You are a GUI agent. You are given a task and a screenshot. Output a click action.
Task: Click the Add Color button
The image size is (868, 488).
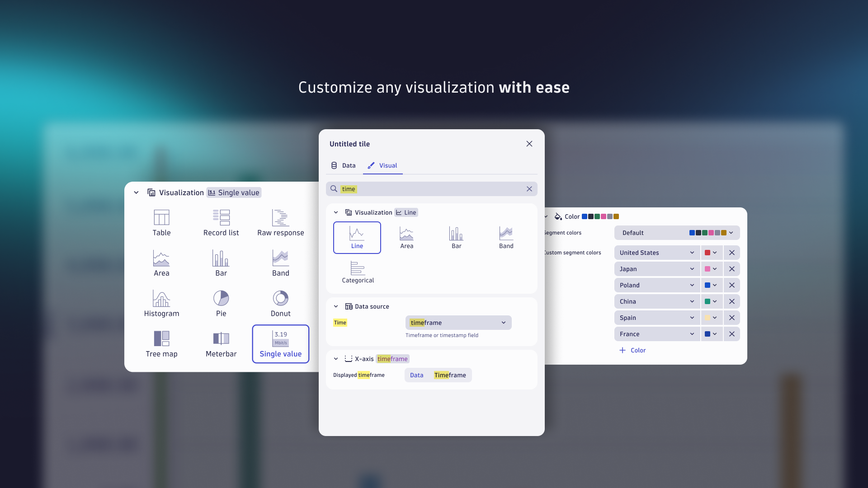pyautogui.click(x=633, y=350)
